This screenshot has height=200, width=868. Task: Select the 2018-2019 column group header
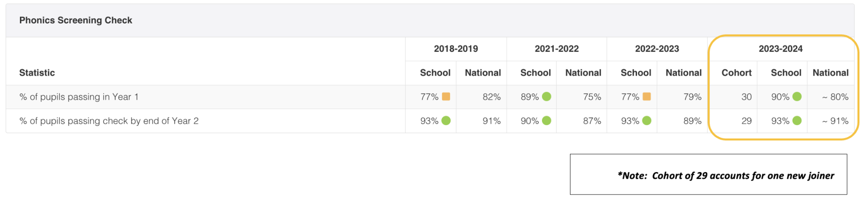(456, 49)
